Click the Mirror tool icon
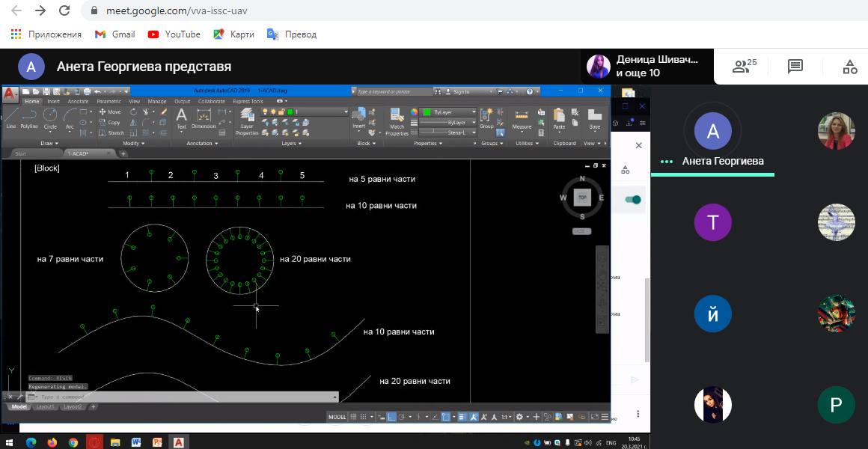The image size is (868, 449). 133,123
